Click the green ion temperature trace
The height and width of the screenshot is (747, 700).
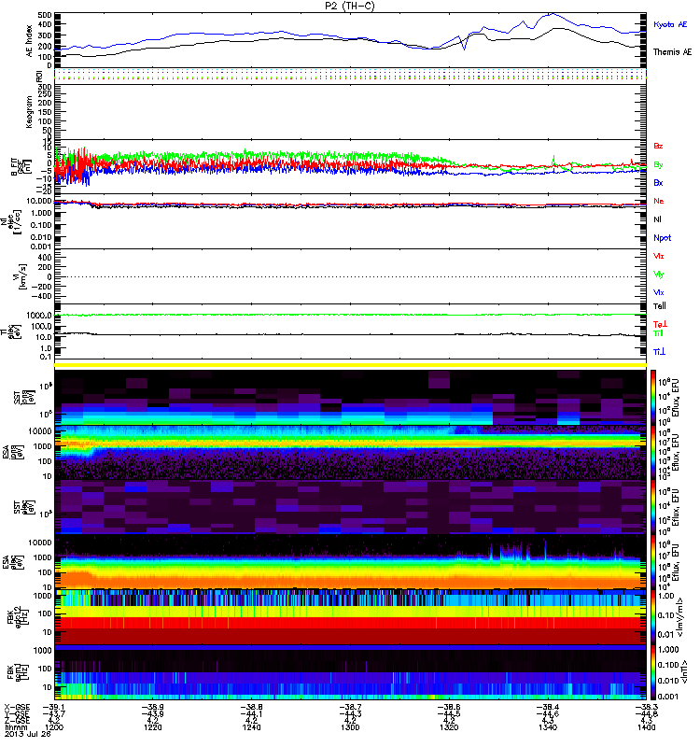click(350, 315)
